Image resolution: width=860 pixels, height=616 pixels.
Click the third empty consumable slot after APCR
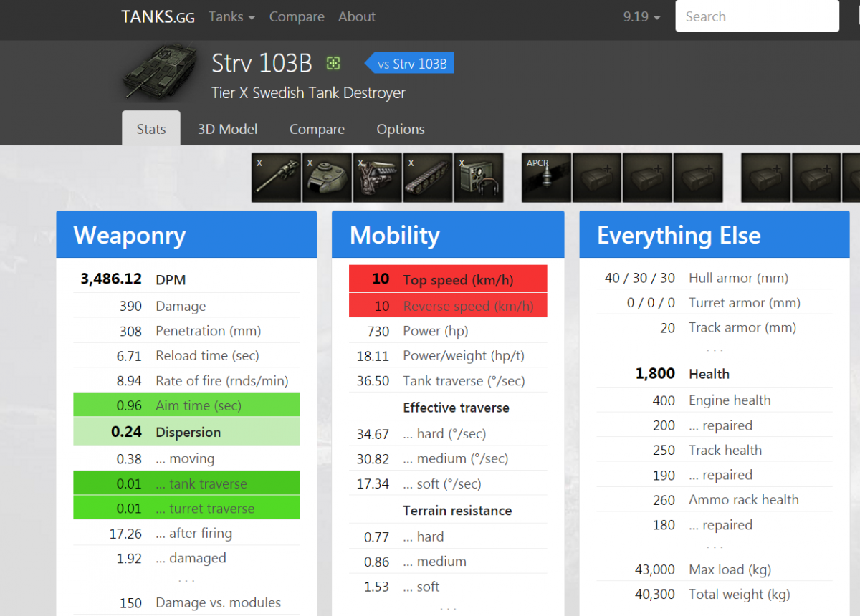click(699, 178)
